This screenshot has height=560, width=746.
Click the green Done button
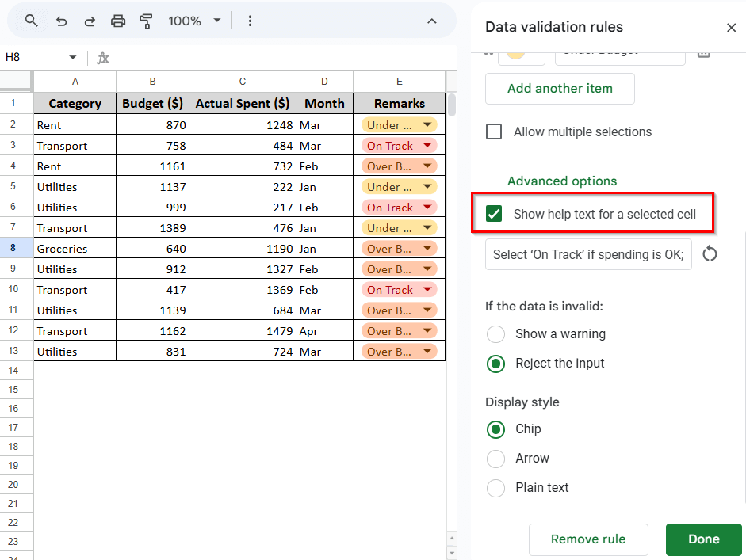(704, 539)
